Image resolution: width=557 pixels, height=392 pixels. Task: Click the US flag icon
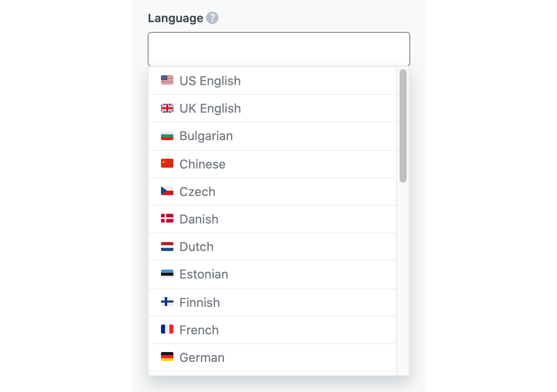click(167, 80)
